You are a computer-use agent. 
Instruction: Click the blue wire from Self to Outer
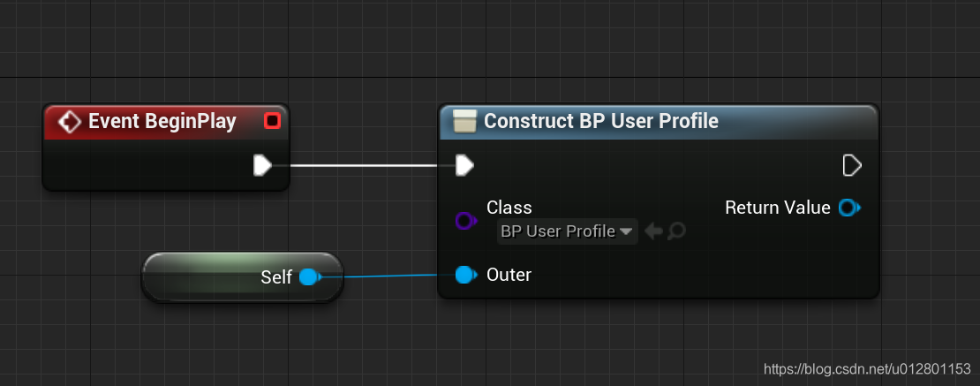pos(388,276)
